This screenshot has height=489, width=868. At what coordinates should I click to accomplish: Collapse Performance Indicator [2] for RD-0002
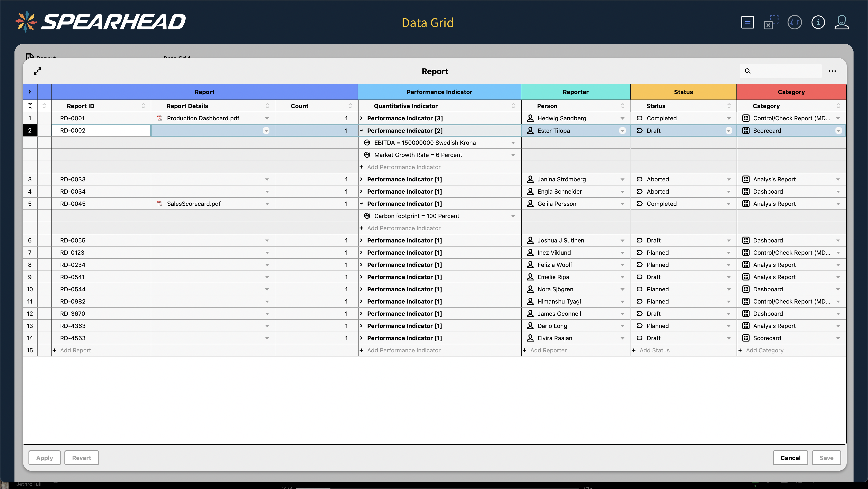(x=361, y=131)
